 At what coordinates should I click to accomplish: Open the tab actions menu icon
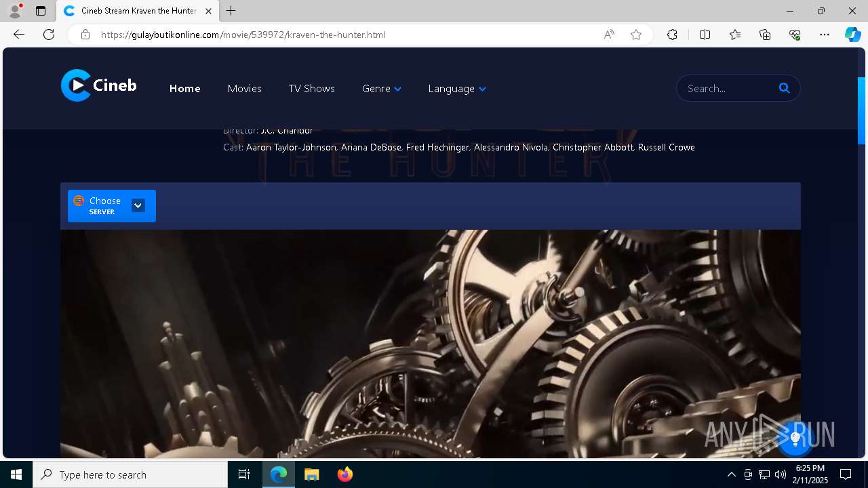tap(41, 11)
